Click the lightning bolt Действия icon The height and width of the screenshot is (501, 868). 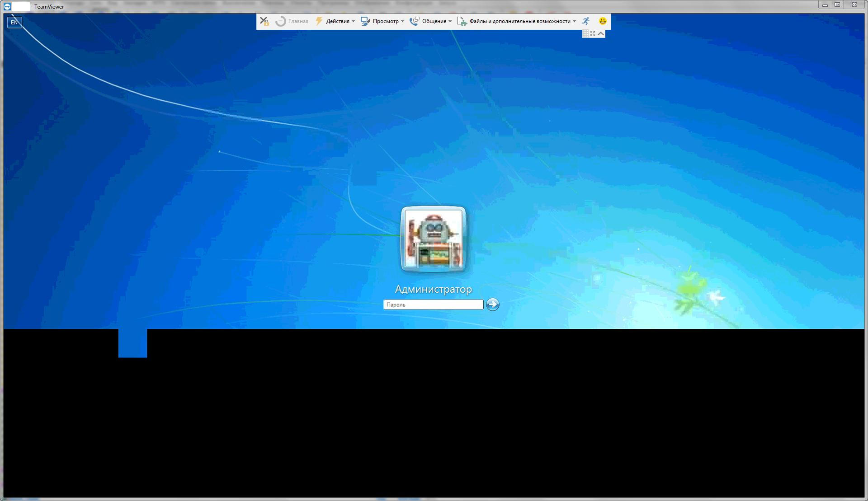(x=319, y=21)
